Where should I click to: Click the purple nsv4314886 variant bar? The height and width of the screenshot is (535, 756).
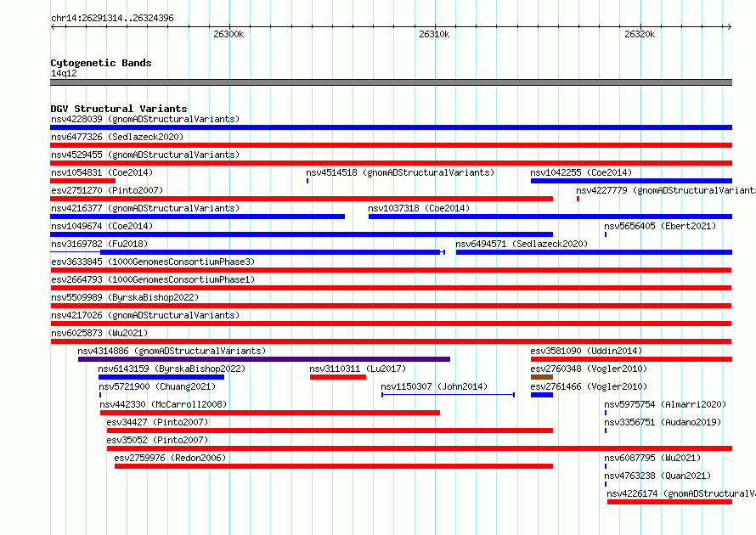point(263,359)
